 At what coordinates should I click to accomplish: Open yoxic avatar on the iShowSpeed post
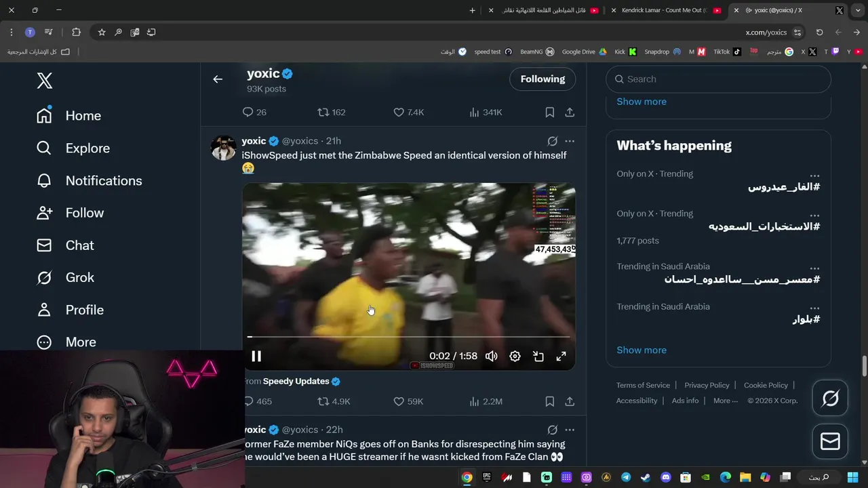tap(223, 148)
